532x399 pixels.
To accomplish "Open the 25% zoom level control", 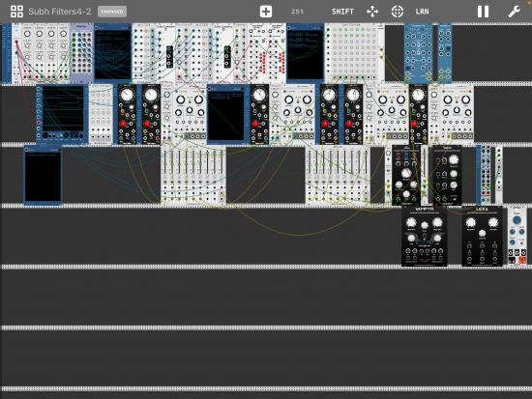I will coord(297,12).
